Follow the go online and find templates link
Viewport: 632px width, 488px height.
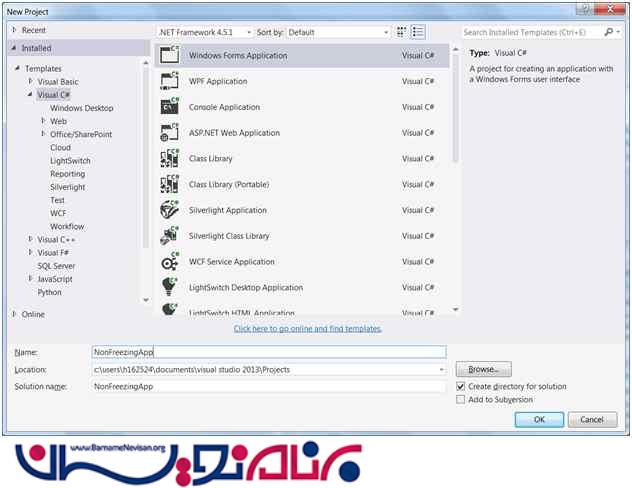tap(308, 329)
